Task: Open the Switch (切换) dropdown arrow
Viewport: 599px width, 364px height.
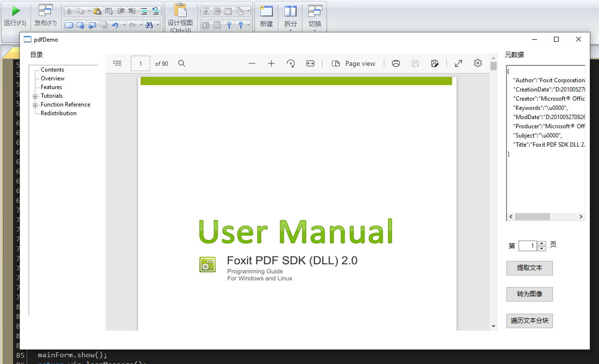Action: click(x=315, y=31)
